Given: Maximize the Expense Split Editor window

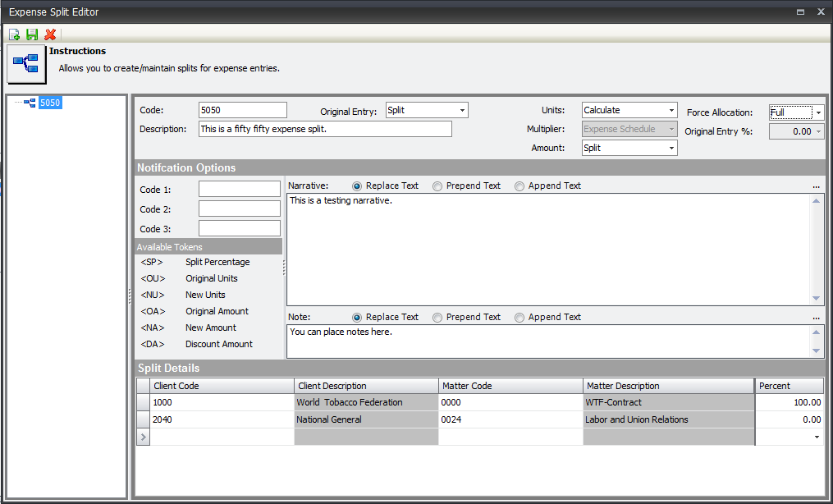Looking at the screenshot, I should pos(800,11).
